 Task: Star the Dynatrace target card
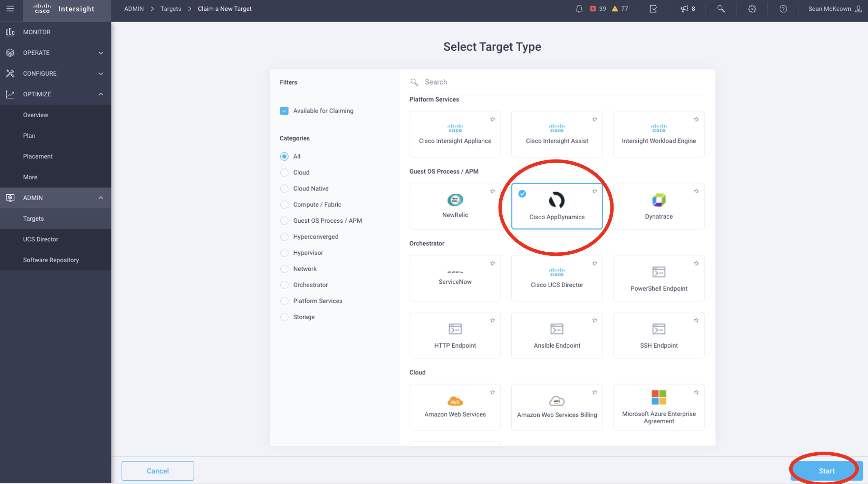[696, 191]
